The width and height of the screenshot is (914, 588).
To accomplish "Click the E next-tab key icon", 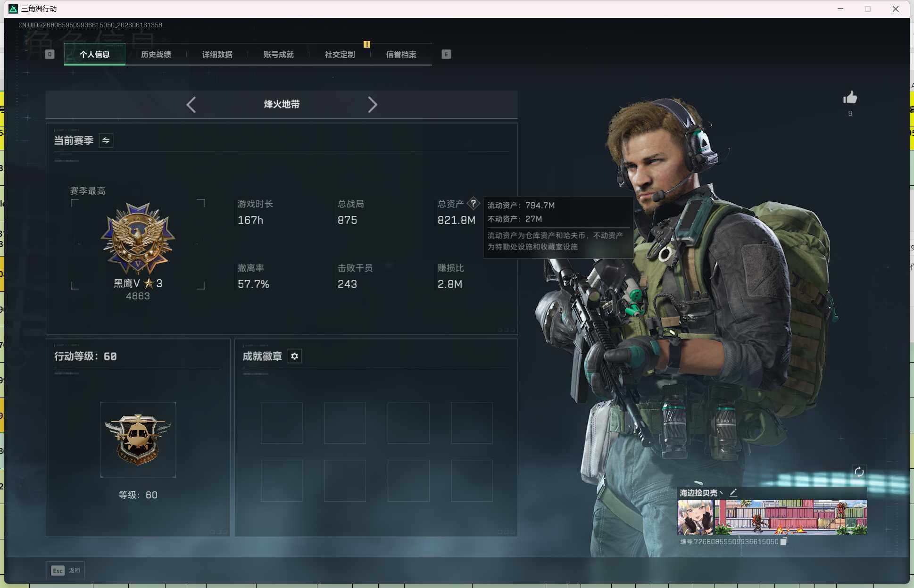I will pyautogui.click(x=446, y=54).
